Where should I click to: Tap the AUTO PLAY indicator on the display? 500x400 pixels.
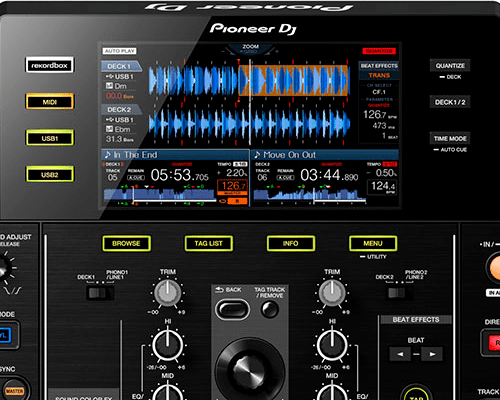pyautogui.click(x=119, y=51)
